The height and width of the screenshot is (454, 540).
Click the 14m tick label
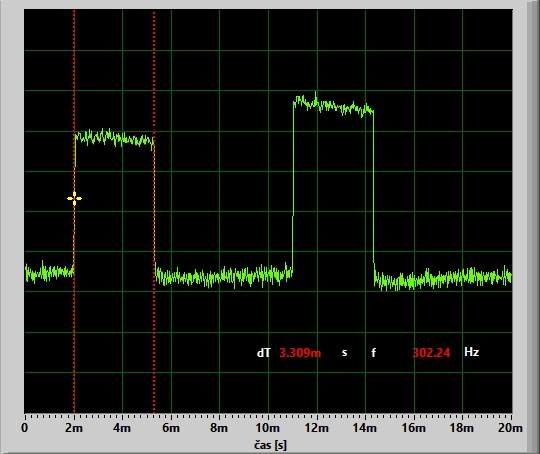click(x=365, y=428)
